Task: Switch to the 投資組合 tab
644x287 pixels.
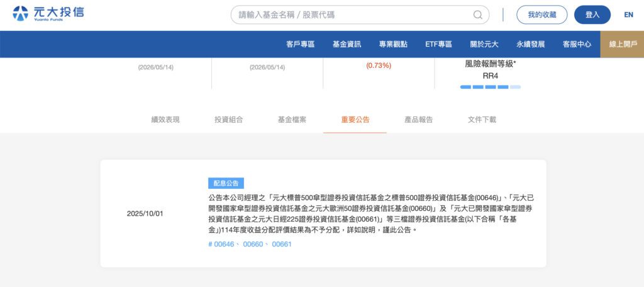Action: pos(229,120)
